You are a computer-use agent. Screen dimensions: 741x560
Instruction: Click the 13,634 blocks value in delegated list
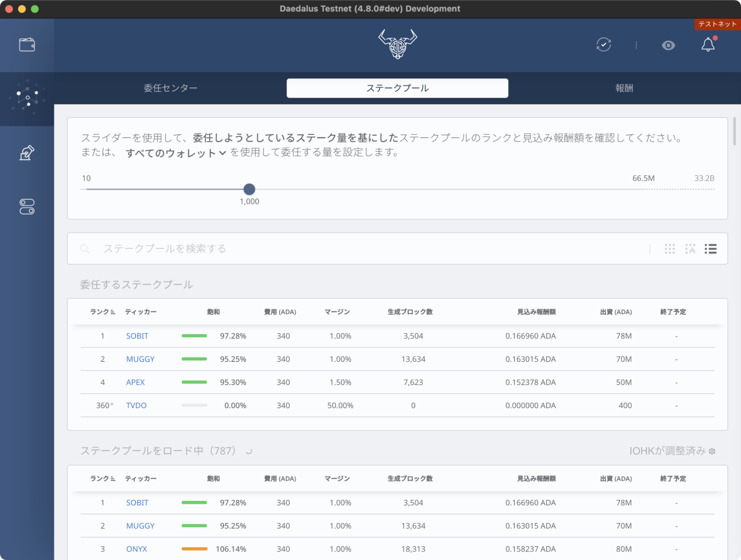[413, 359]
